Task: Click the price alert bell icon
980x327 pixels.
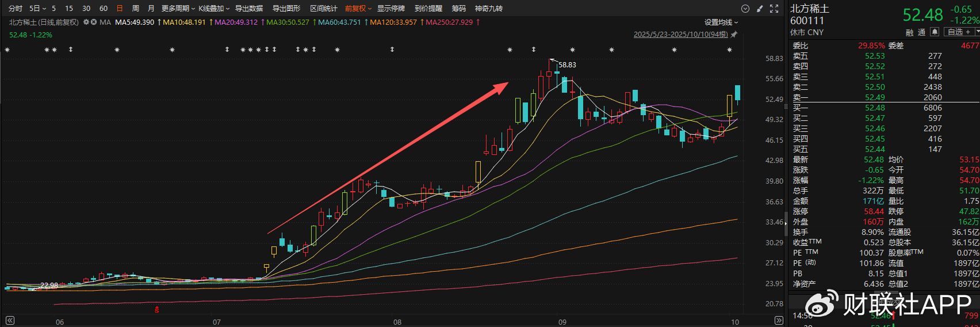Action: pos(935,32)
